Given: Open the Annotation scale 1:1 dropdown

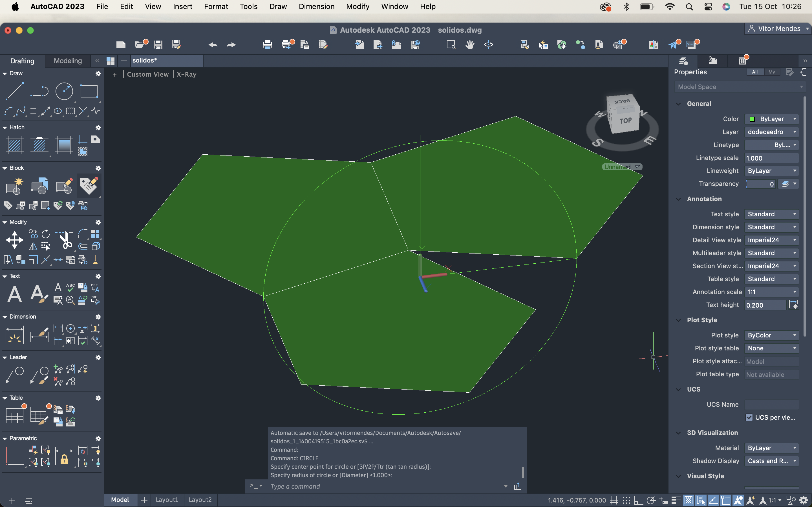Looking at the screenshot, I should click(771, 292).
